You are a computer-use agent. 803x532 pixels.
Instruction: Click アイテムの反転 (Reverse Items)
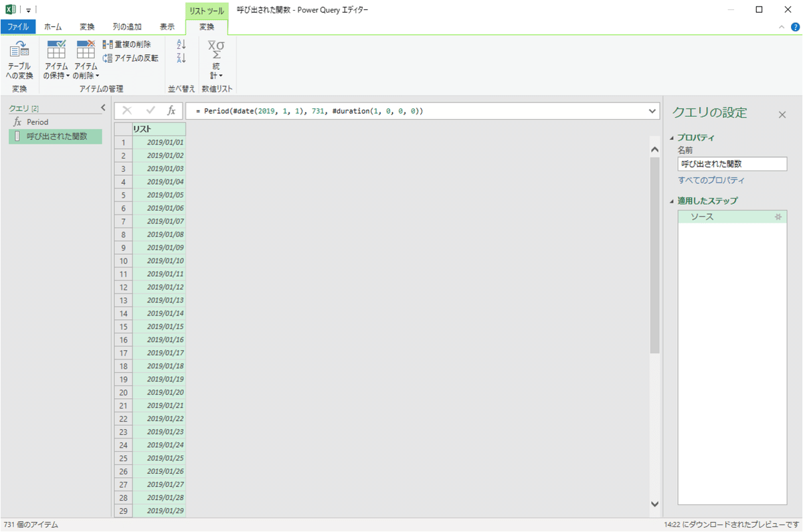(130, 58)
